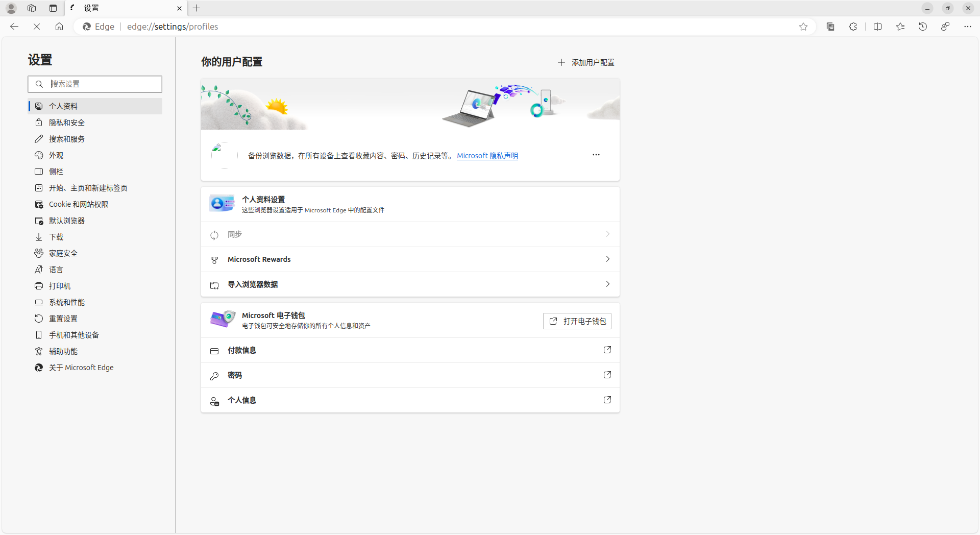980x535 pixels.
Task: Toggle the split screen icon
Action: [877, 27]
